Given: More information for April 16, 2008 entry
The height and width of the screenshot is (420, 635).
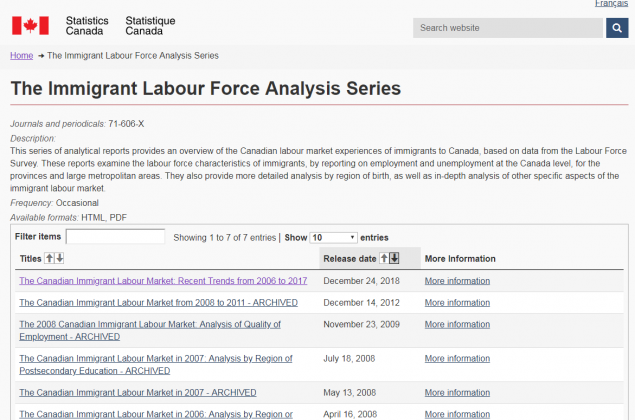Looking at the screenshot, I should tap(457, 414).
